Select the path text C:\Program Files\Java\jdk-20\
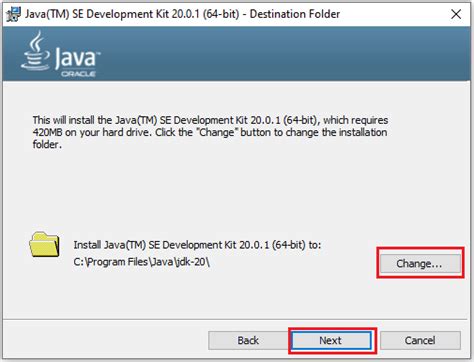Image resolution: width=474 pixels, height=362 pixels. [142, 262]
